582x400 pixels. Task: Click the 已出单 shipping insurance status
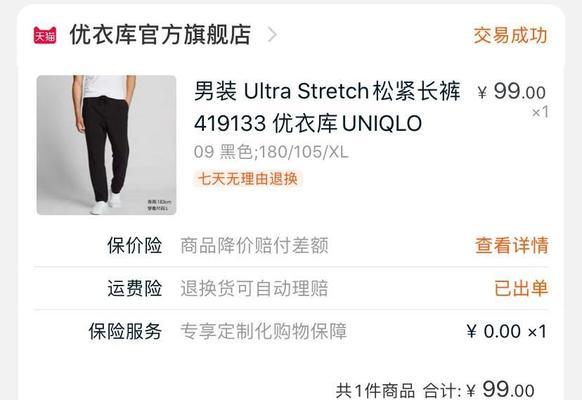[x=521, y=288]
